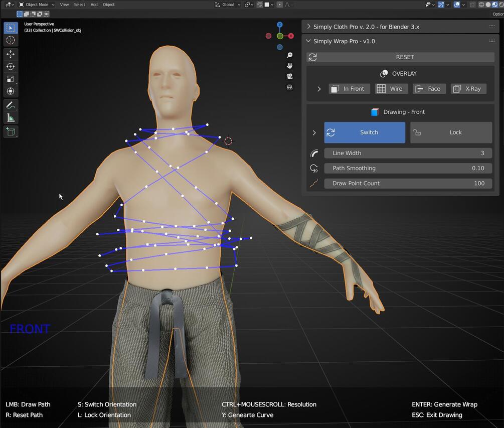The height and width of the screenshot is (428, 504).
Task: Click the blue Switch button
Action: pyautogui.click(x=365, y=132)
